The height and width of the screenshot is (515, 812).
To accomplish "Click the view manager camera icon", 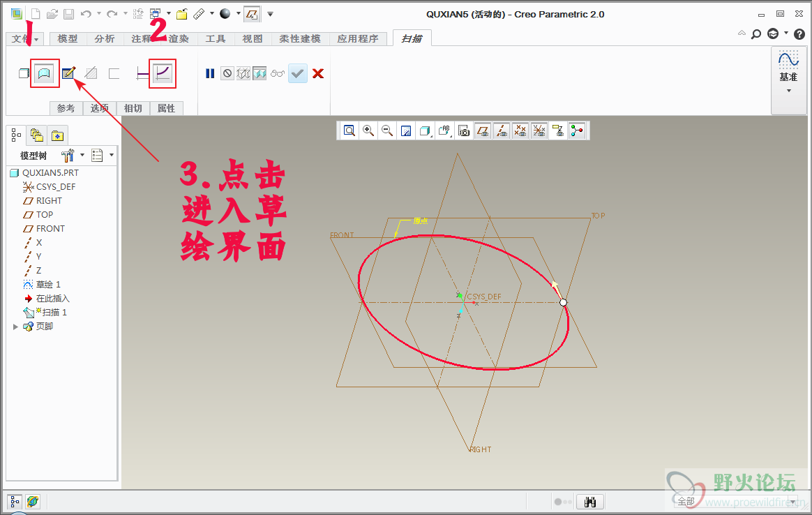I will point(463,130).
